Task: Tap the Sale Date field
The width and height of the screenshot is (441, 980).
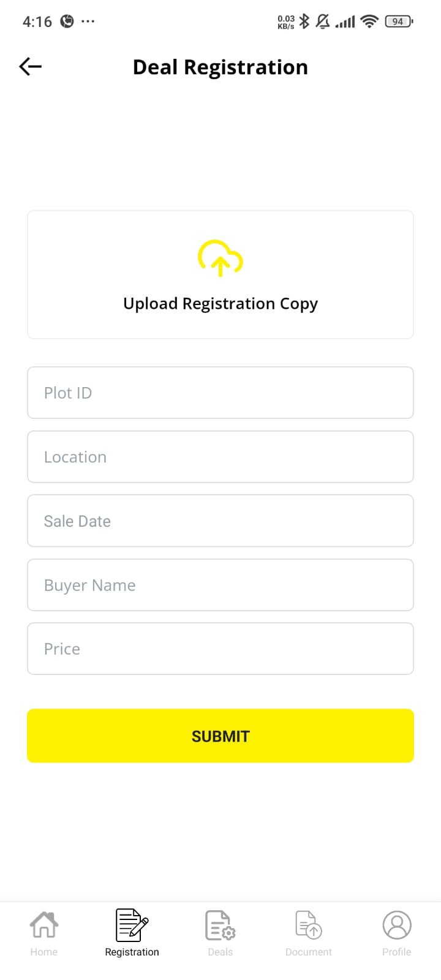Action: tap(221, 521)
